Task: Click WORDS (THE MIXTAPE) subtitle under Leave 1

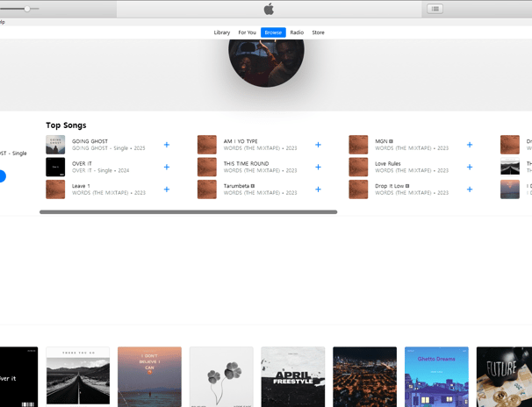Action: tap(109, 193)
